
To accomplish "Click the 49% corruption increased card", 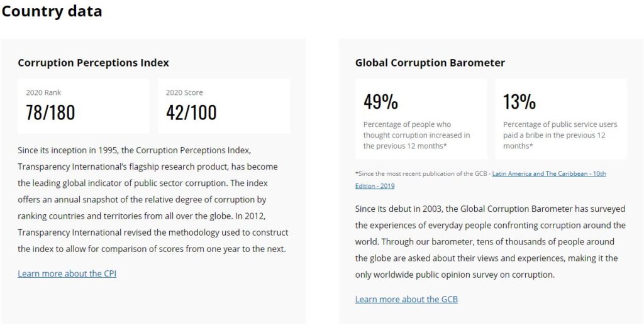I will point(421,119).
